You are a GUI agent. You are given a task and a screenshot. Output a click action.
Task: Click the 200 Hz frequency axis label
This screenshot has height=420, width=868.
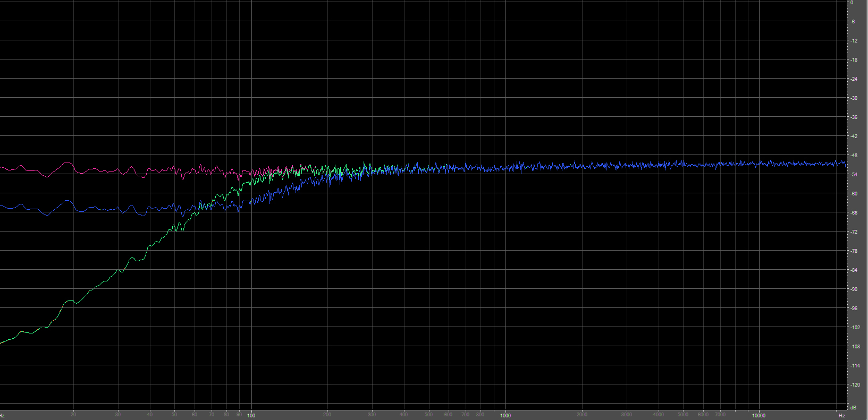tap(327, 415)
